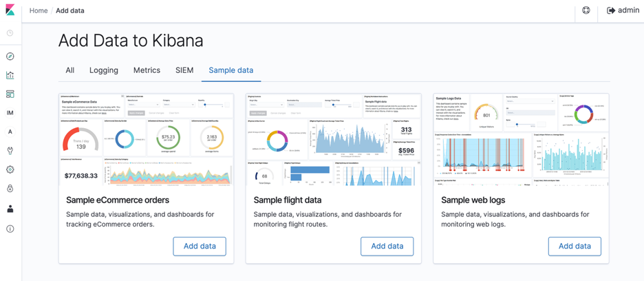Open Visualize chart icon in sidebar

(10, 75)
